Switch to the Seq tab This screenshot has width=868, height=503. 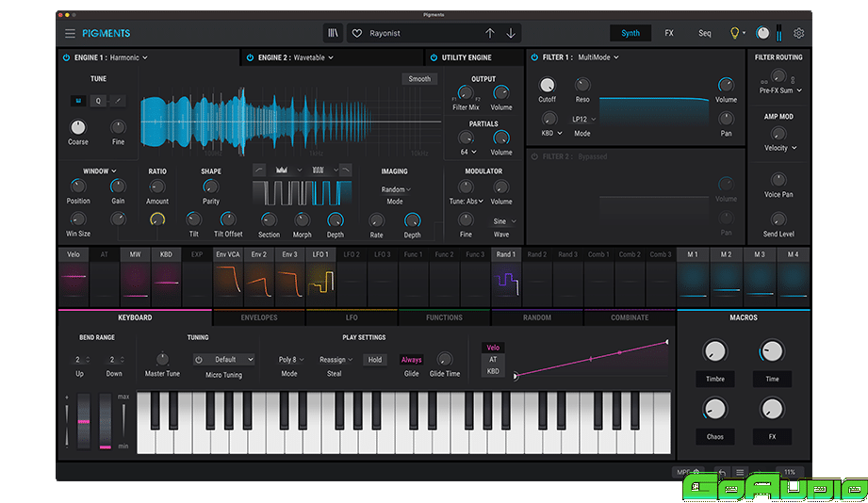pos(704,33)
